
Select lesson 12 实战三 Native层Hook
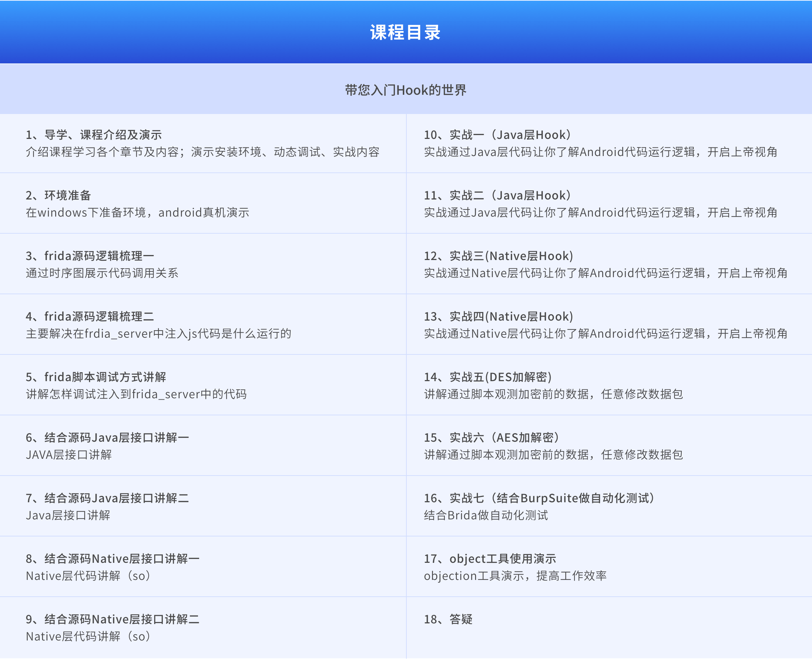coord(498,256)
